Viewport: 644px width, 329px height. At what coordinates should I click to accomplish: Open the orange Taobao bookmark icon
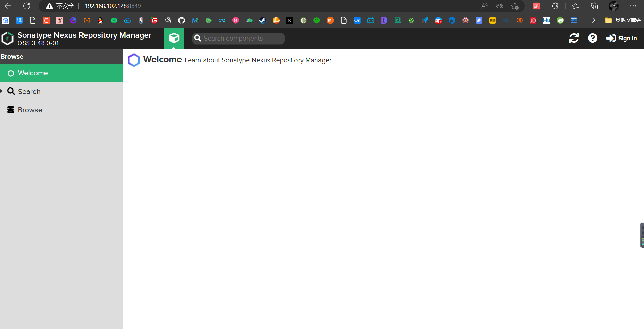520,20
